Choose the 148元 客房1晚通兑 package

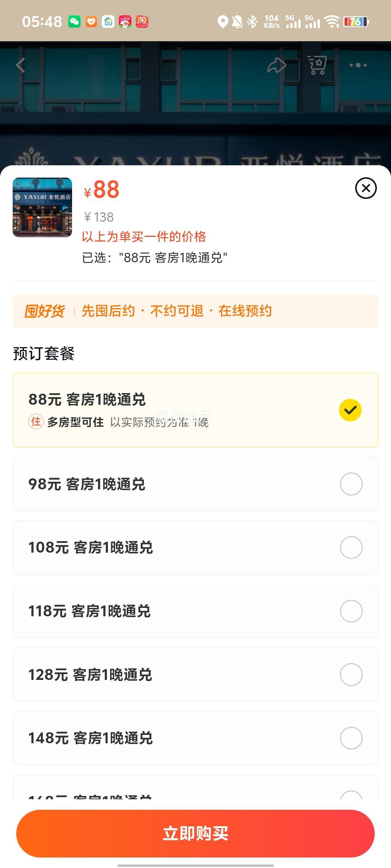coord(195,738)
